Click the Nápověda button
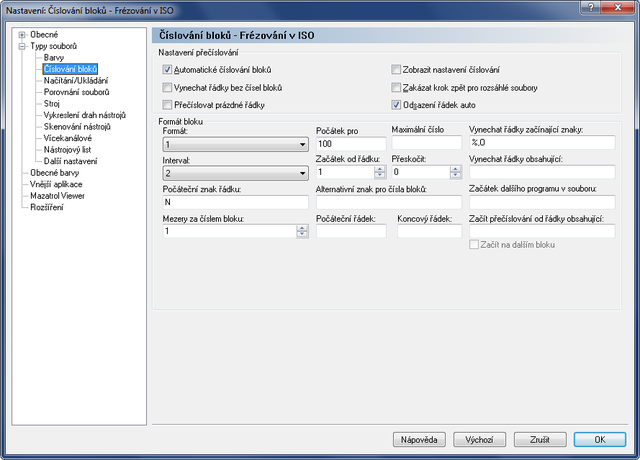640x460 pixels. pos(419,440)
